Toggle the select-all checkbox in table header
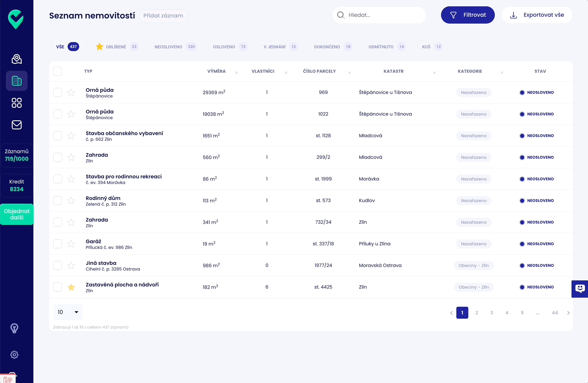This screenshot has width=588, height=383. pos(58,71)
